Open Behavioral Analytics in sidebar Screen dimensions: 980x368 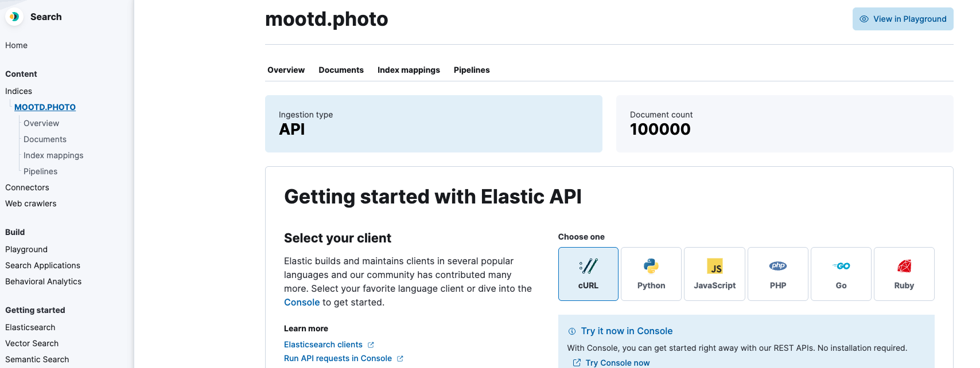click(x=44, y=281)
